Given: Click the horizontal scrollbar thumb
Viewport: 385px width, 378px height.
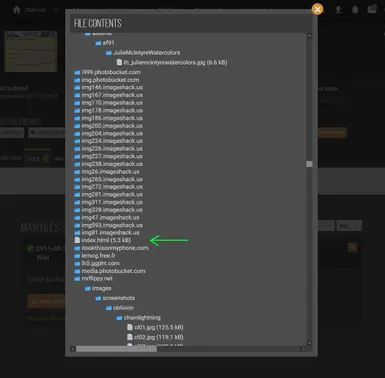Looking at the screenshot, I should [x=116, y=349].
